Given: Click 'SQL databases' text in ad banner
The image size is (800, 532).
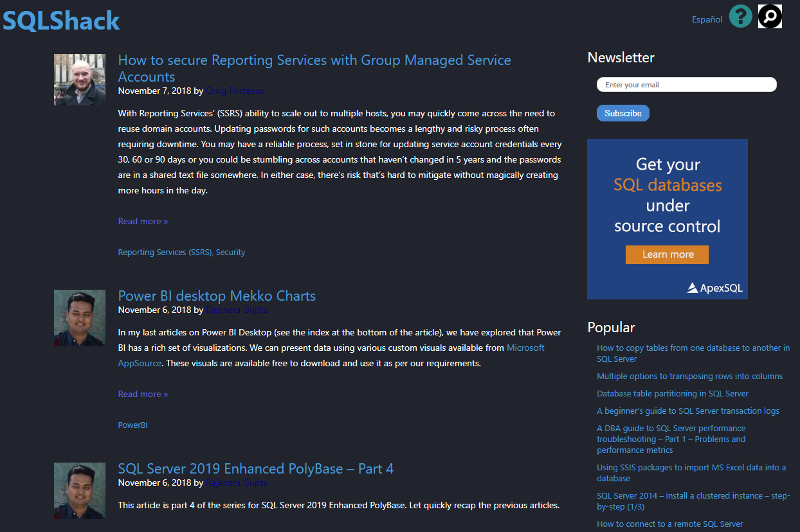Looking at the screenshot, I should 668,185.
